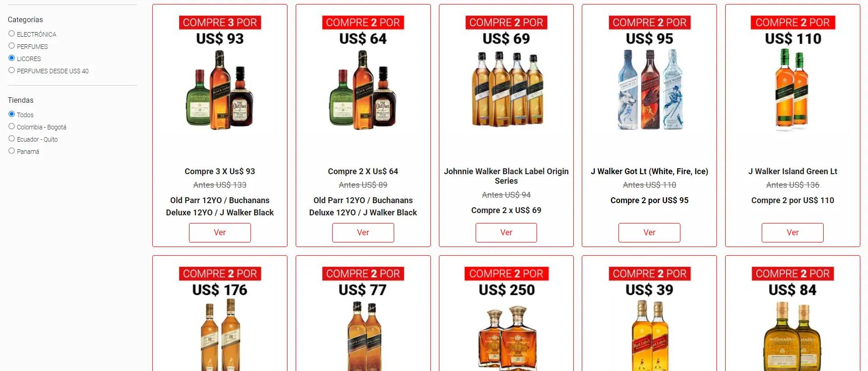This screenshot has width=868, height=371.
Task: Open Ver for Johnnie Walker Black Label Origin
Action: (x=506, y=233)
